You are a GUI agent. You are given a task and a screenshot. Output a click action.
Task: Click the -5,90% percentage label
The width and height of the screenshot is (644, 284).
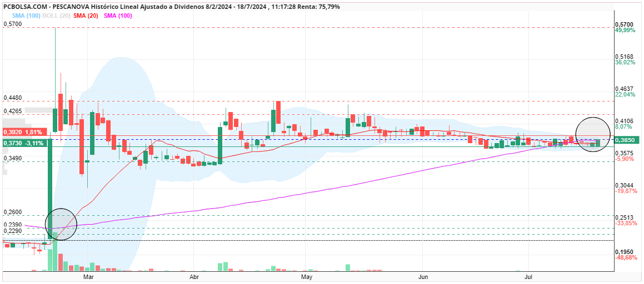pos(625,159)
